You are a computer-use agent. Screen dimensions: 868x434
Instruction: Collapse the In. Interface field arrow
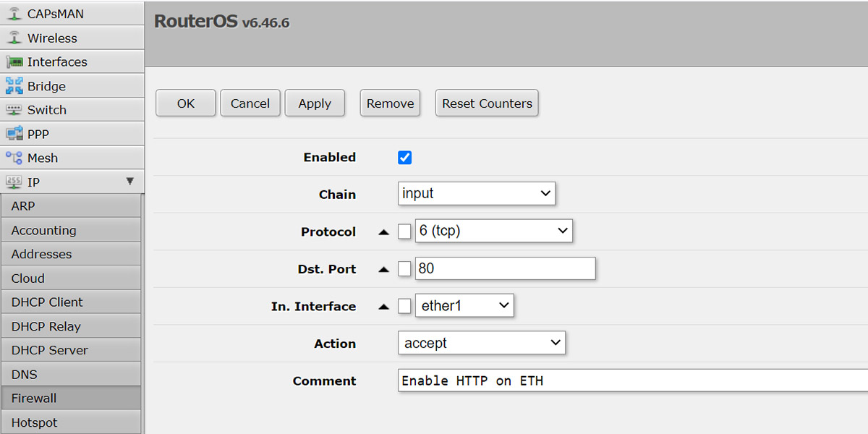(384, 307)
